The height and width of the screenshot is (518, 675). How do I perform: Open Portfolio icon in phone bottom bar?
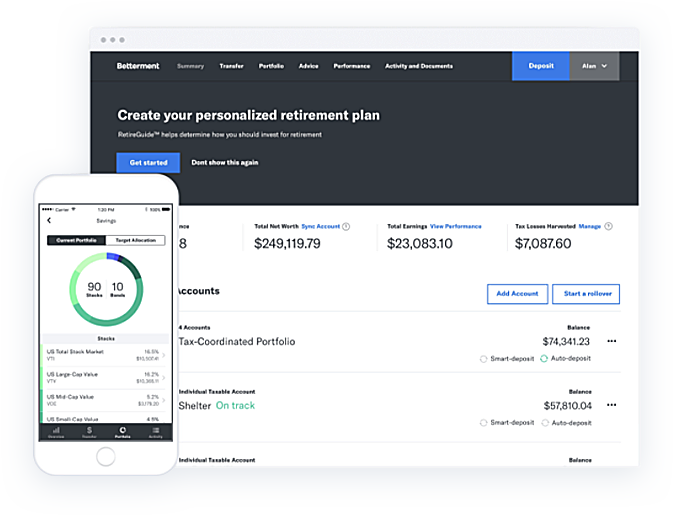(x=123, y=432)
